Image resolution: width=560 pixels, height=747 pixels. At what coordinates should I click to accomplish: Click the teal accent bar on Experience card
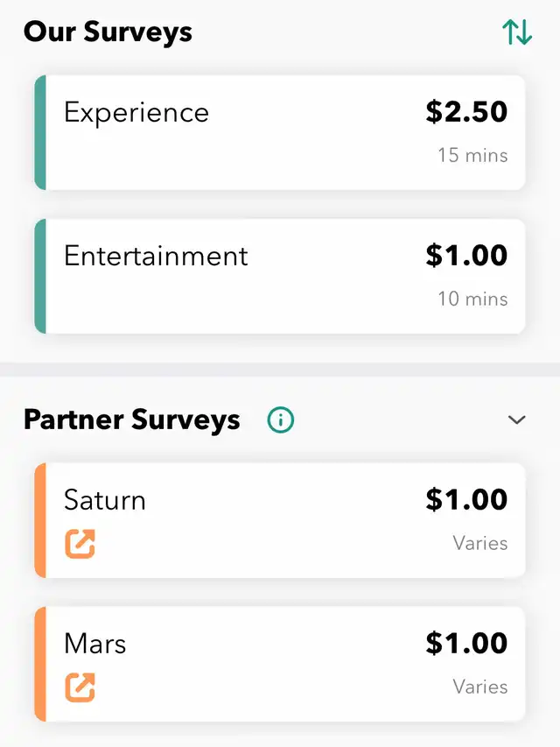click(40, 132)
